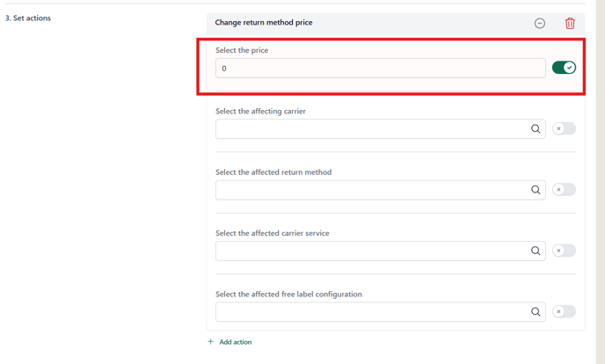Open the affected free label configuration field
This screenshot has width=605, height=364.
tap(381, 311)
